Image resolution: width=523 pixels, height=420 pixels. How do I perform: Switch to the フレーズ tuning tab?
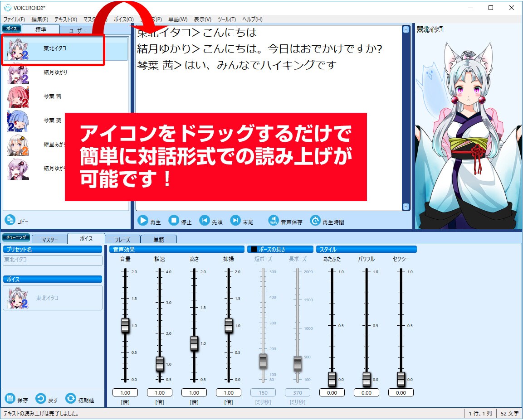pyautogui.click(x=122, y=240)
